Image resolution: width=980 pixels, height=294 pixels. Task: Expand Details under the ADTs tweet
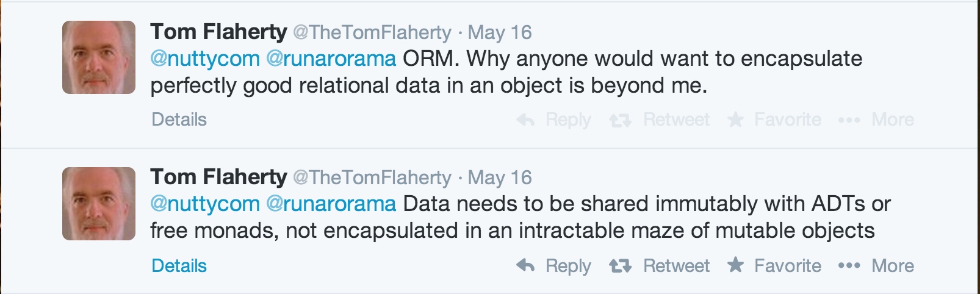pyautogui.click(x=179, y=266)
